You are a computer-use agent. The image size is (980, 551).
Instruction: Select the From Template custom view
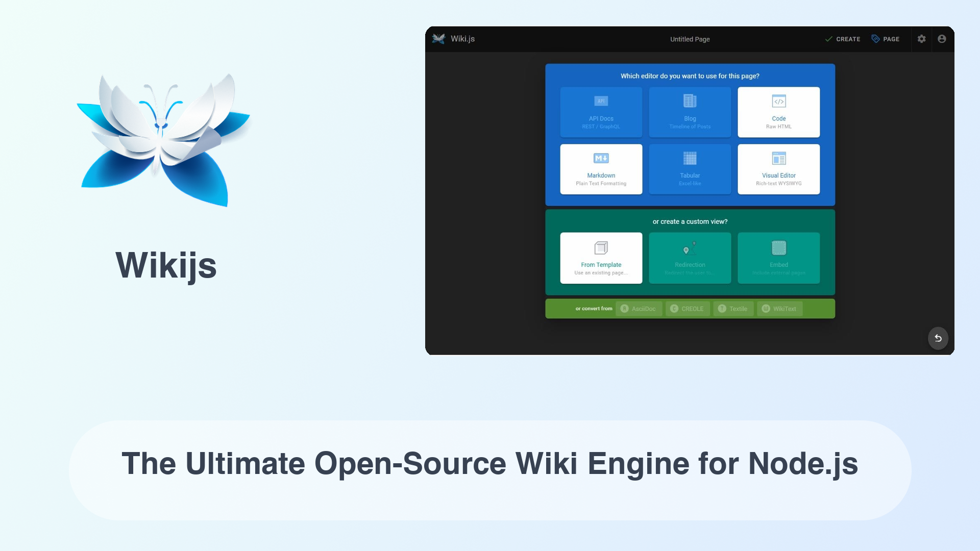[601, 258]
